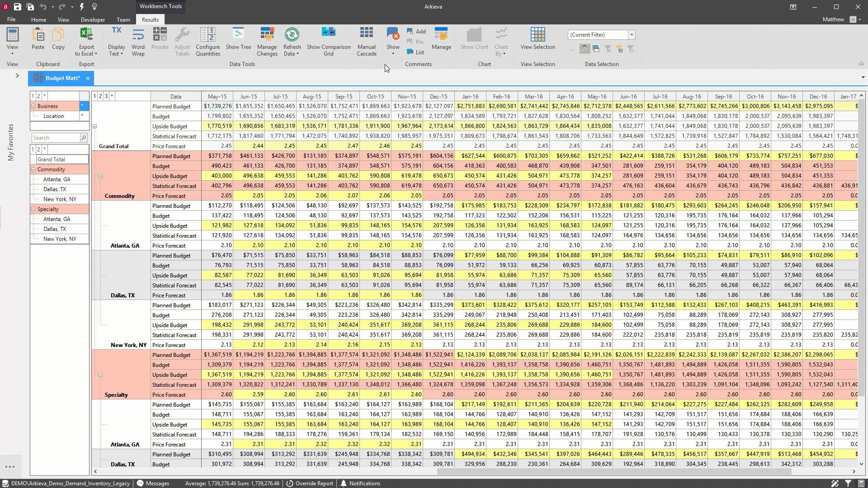The width and height of the screenshot is (868, 488).
Task: Click the search magnifier icon in left panel
Action: tap(83, 137)
